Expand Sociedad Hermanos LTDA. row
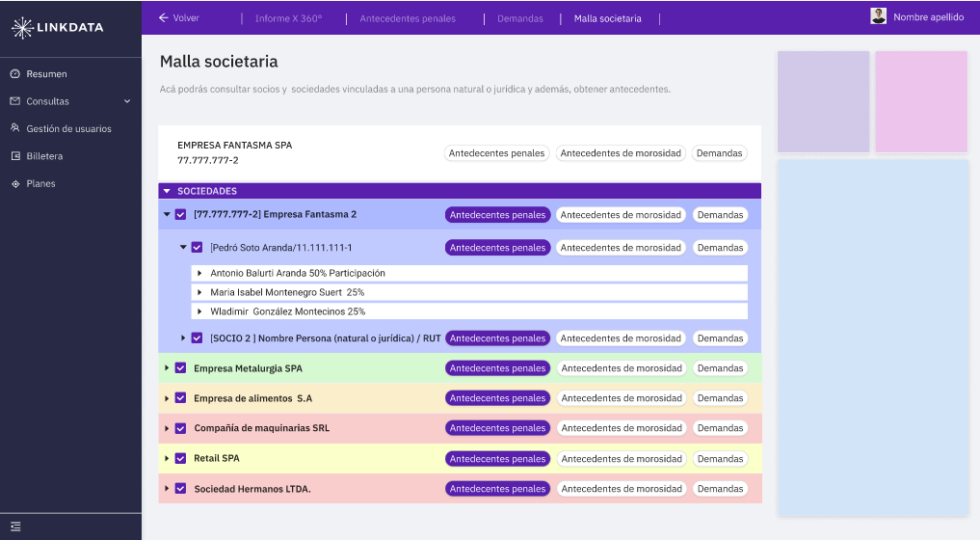 pos(167,488)
